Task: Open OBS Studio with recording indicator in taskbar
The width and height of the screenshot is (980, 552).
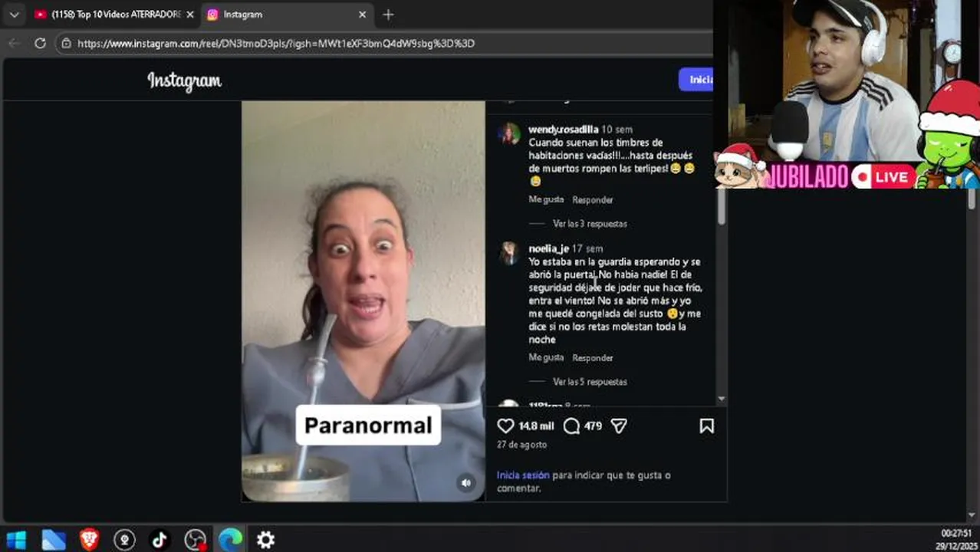Action: coord(196,540)
